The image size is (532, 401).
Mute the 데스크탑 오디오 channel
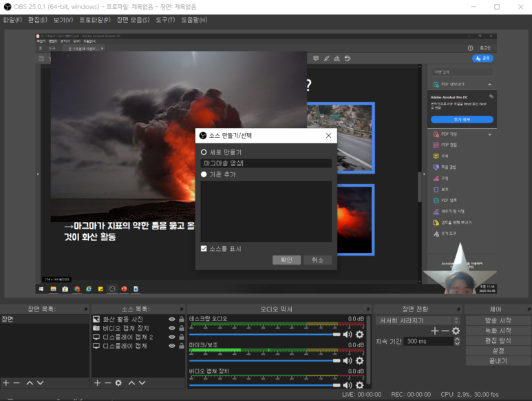pyautogui.click(x=348, y=334)
